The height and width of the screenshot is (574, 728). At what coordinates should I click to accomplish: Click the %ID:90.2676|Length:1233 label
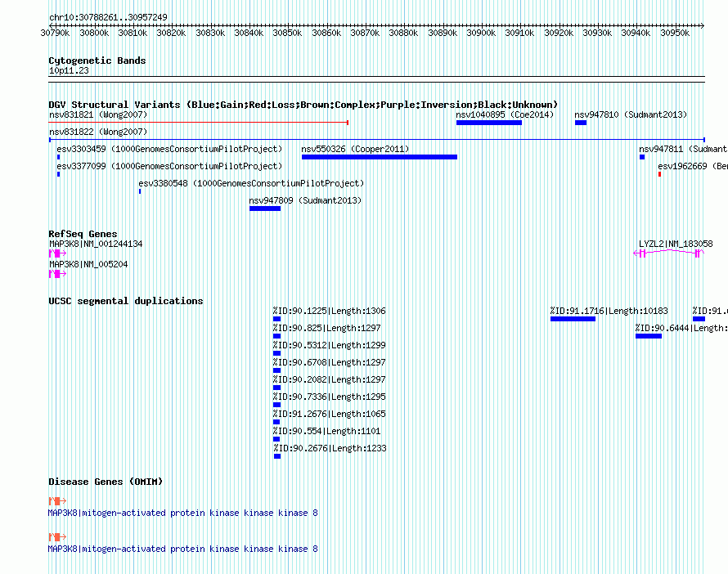(330, 448)
